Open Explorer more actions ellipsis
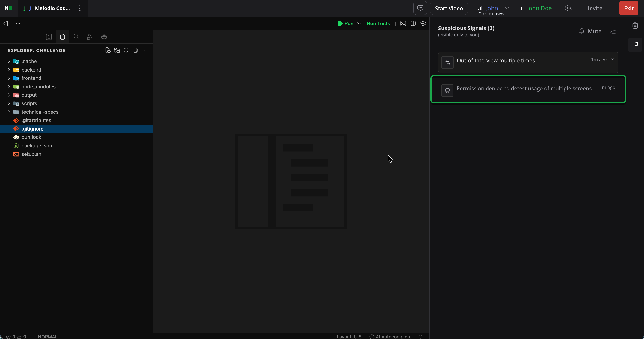Viewport: 644px width, 339px height. 144,50
